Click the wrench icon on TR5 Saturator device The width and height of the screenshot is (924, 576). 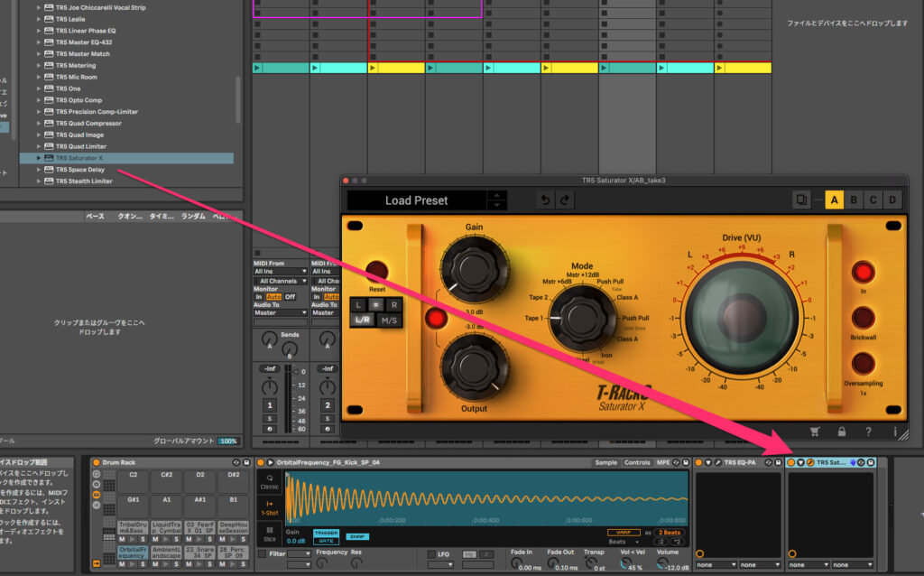[810, 462]
